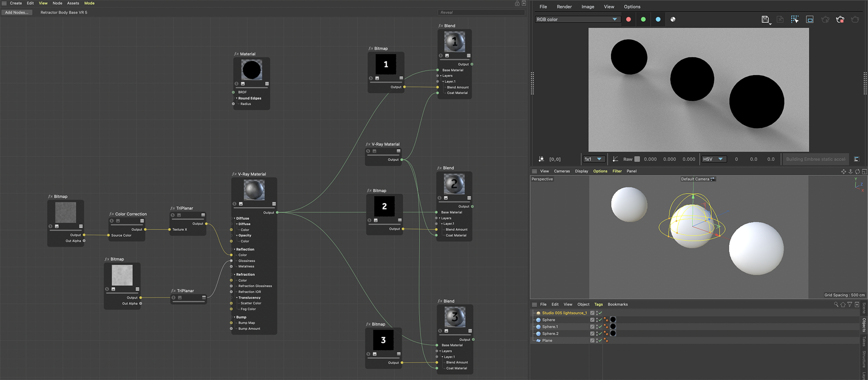Click the viewport rotate camera icon
868x380 pixels.
click(x=857, y=172)
